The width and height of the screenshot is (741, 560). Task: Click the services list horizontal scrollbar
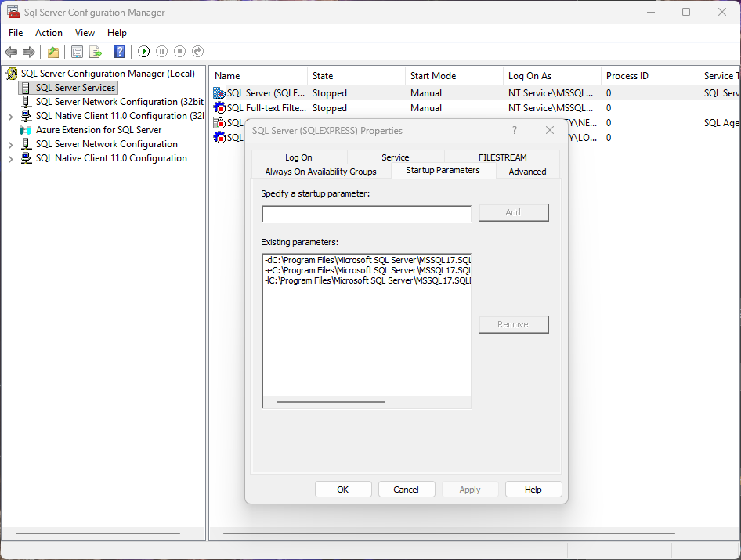coord(449,533)
